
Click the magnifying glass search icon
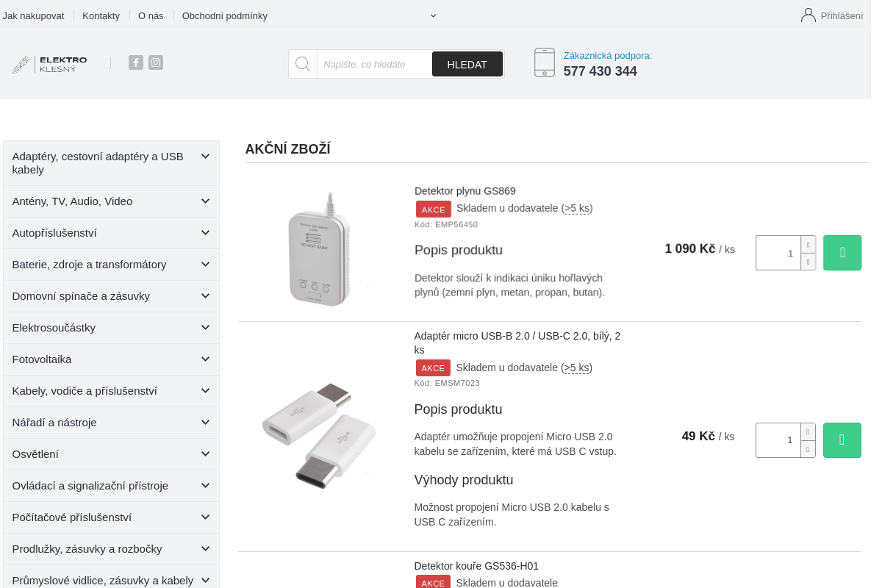click(303, 64)
